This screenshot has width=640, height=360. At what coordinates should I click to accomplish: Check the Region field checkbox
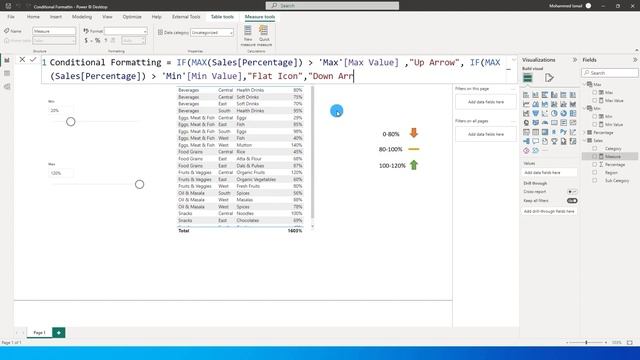coord(595,173)
